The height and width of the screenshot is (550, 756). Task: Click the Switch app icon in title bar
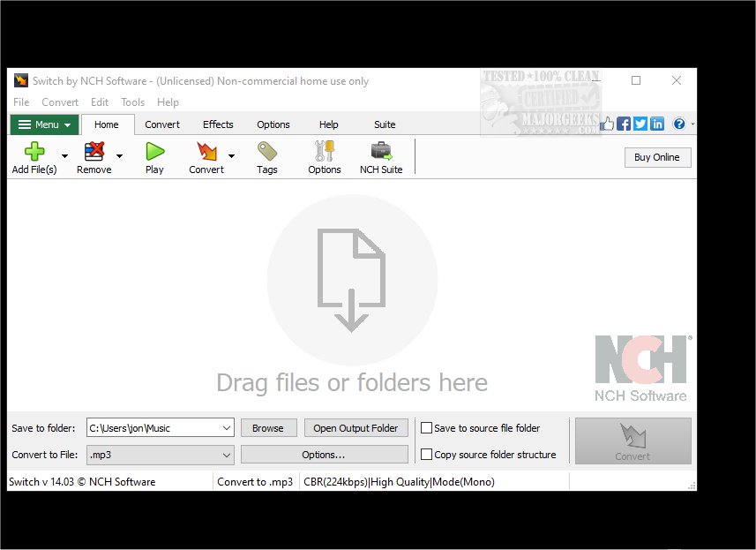[x=21, y=80]
